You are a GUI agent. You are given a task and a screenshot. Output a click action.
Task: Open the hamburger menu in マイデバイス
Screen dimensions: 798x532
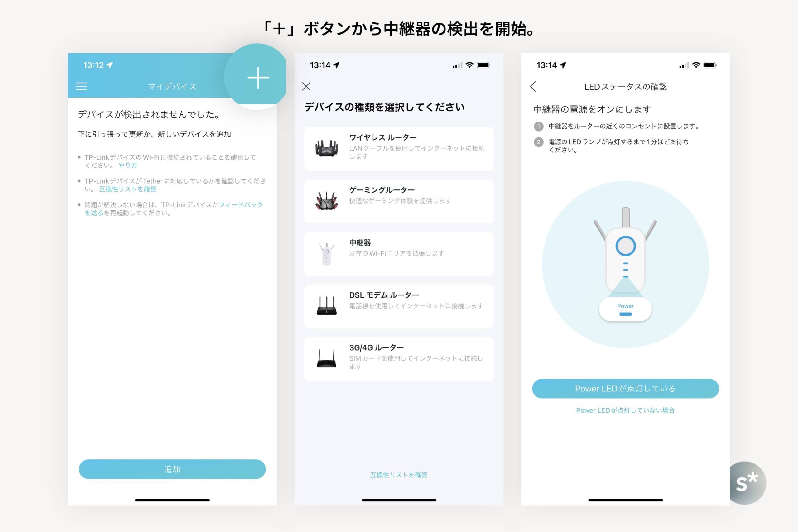point(81,86)
